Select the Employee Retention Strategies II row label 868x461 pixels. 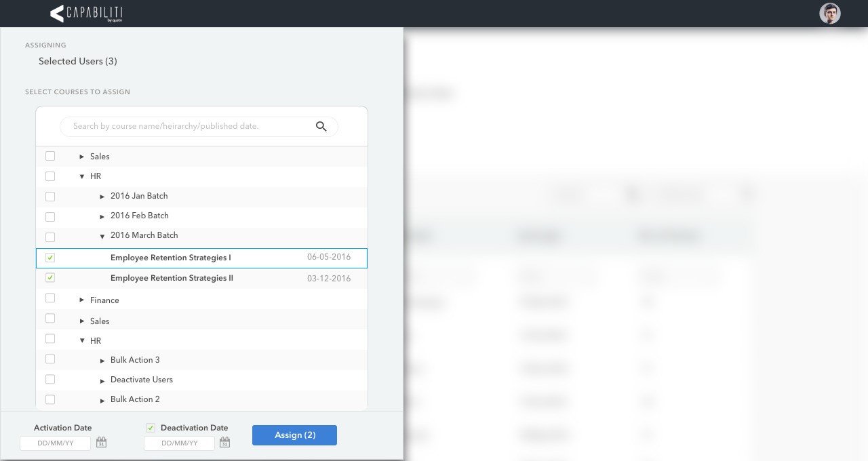click(172, 278)
